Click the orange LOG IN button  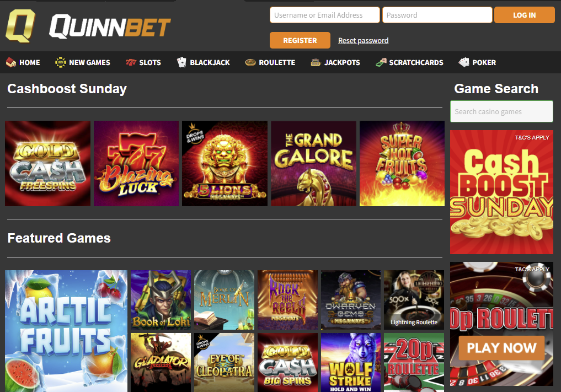pyautogui.click(x=524, y=15)
